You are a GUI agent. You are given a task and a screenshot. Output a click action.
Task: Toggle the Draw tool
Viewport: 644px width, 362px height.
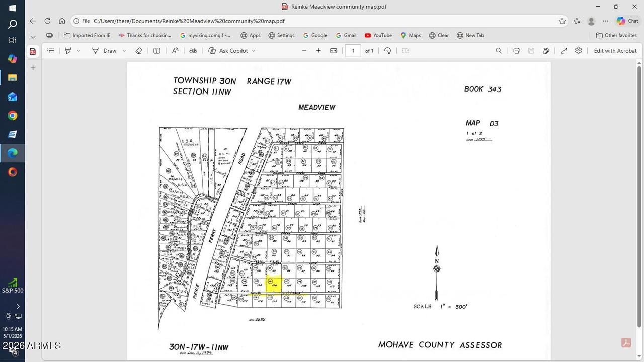(104, 51)
